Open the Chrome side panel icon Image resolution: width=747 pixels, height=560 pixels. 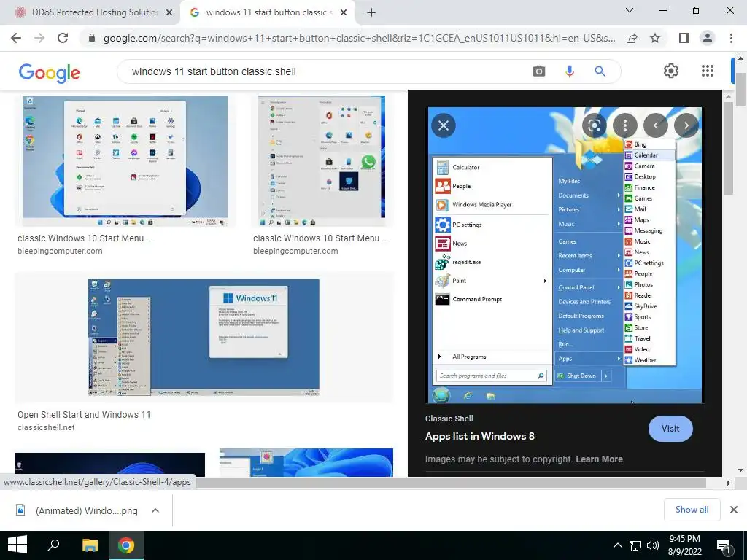click(684, 38)
